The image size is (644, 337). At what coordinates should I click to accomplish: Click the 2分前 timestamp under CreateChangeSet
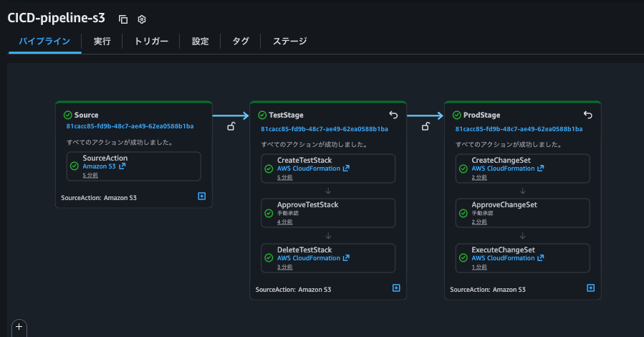point(479,177)
